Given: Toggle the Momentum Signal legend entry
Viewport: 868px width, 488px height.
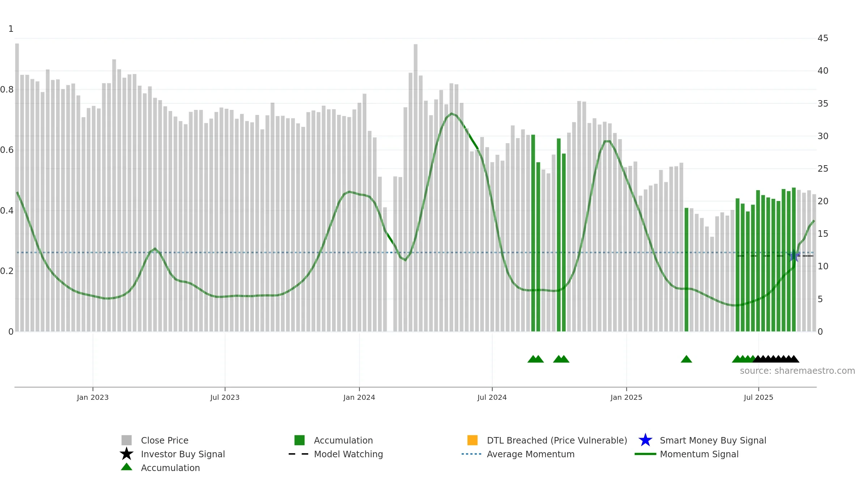Looking at the screenshot, I should (x=699, y=454).
